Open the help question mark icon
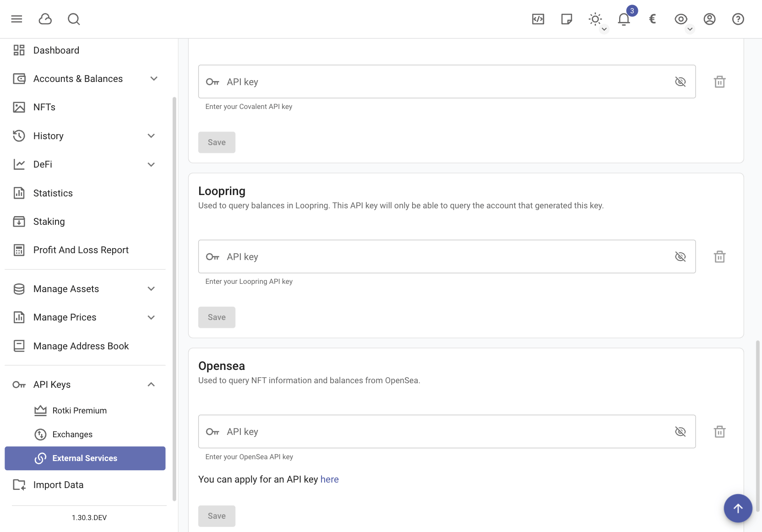Image resolution: width=762 pixels, height=532 pixels. pyautogui.click(x=738, y=19)
